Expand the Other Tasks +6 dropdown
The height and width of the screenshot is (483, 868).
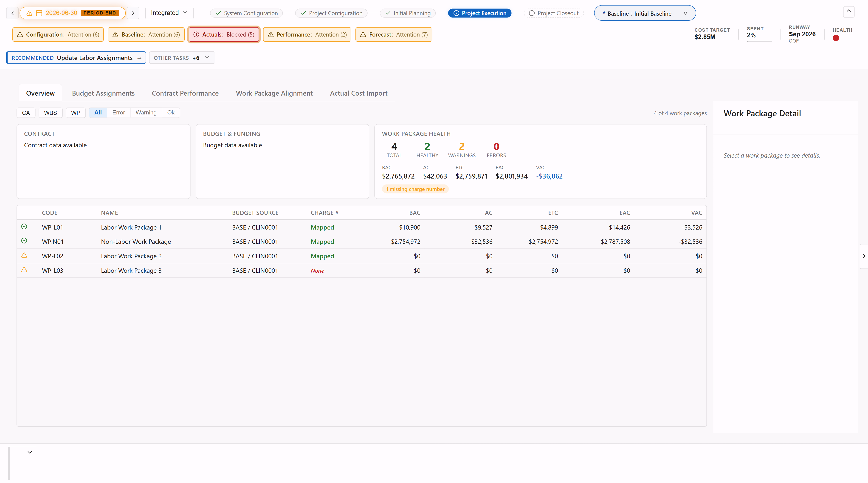click(x=182, y=58)
